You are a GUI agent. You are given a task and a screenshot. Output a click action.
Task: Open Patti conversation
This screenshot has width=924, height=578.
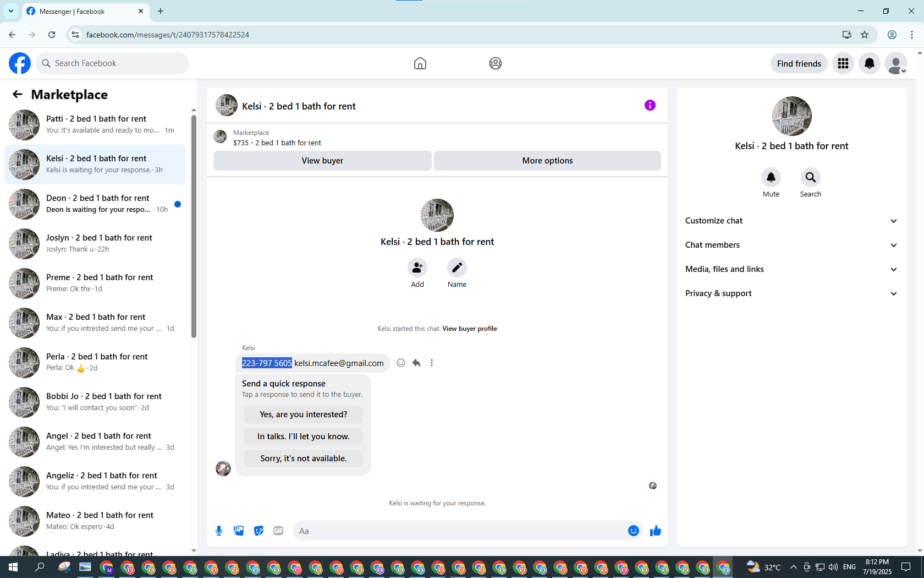tap(95, 125)
